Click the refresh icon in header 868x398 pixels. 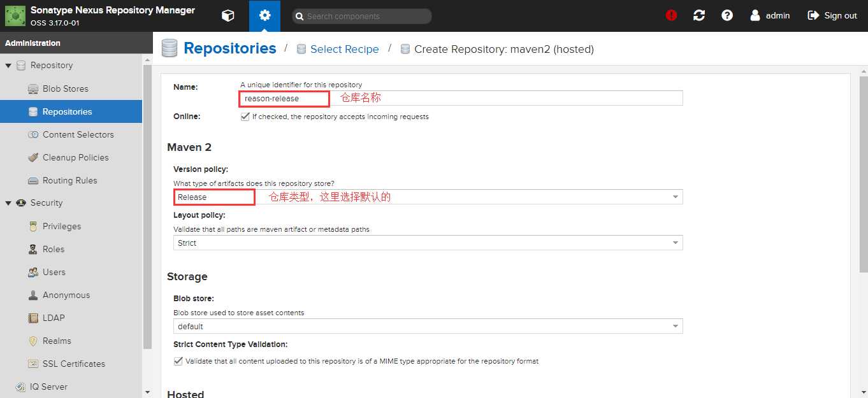[699, 15]
